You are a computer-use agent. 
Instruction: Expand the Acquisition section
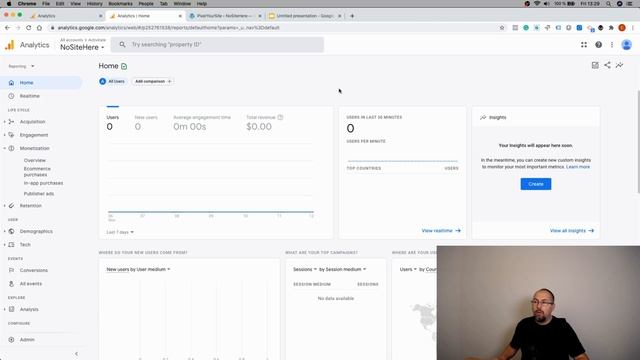pyautogui.click(x=4, y=122)
